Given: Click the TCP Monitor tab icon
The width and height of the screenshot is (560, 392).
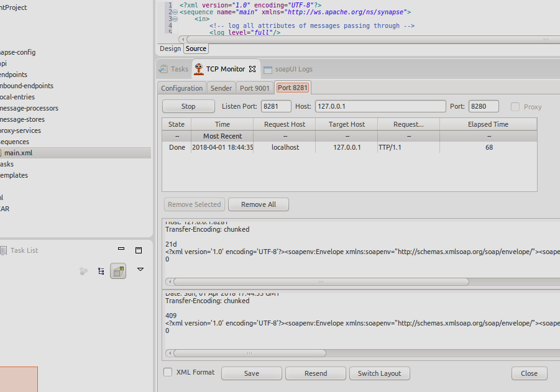Looking at the screenshot, I should point(199,69).
